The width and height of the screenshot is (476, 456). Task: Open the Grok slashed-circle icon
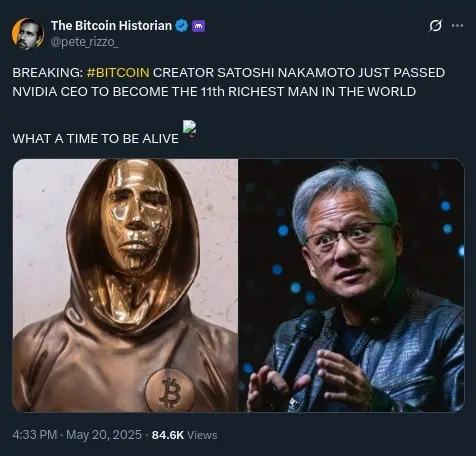[436, 26]
